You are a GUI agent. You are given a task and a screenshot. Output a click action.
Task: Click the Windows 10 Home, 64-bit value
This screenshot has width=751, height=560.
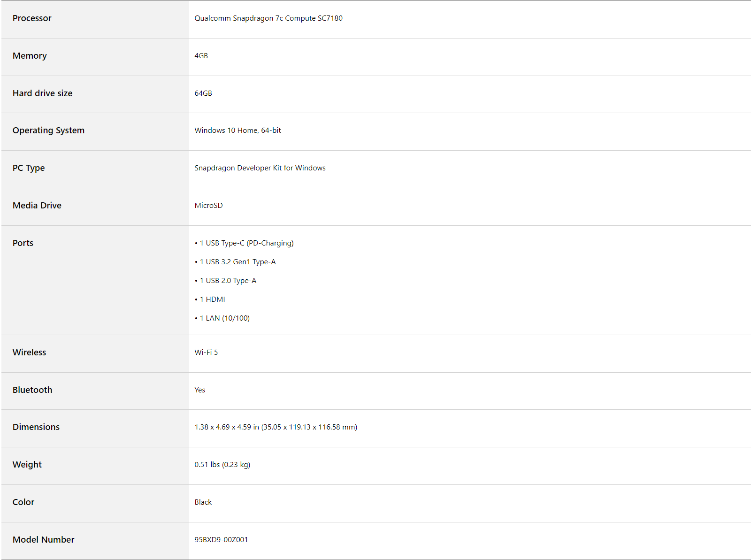pos(238,130)
